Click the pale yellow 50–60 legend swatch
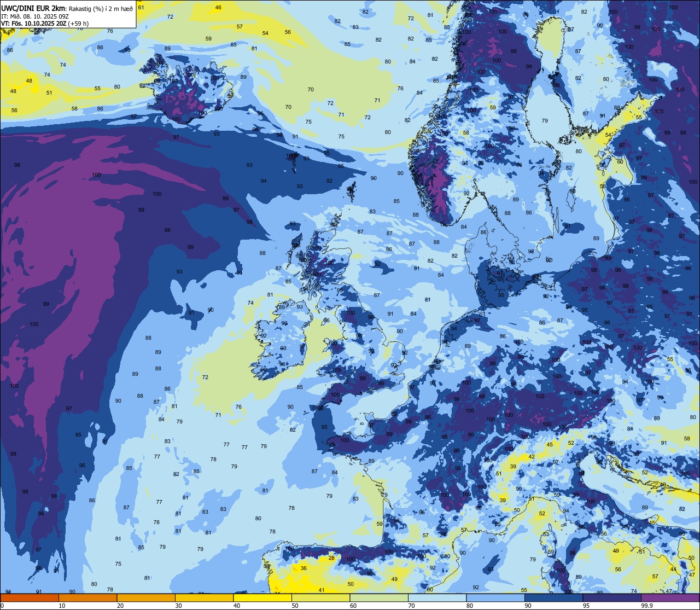The image size is (700, 610). point(320,598)
